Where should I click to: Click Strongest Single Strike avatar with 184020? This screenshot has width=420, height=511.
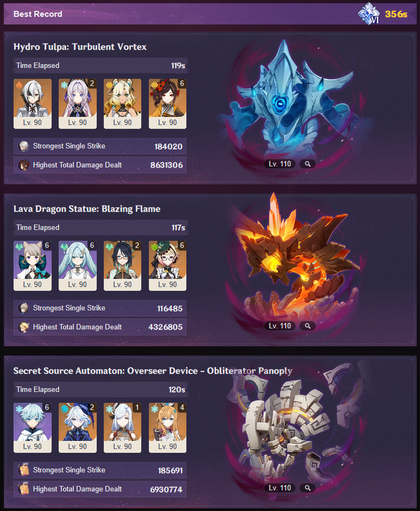tap(23, 146)
